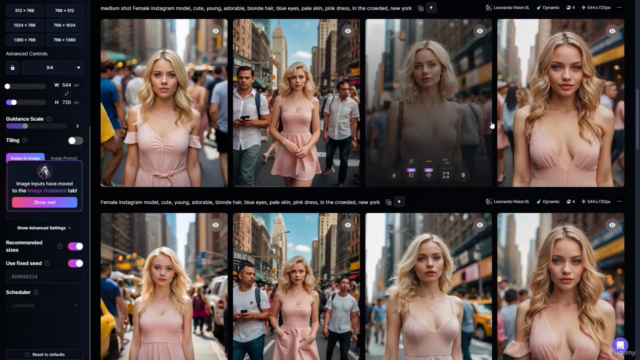The image size is (640, 360).
Task: Toggle eye icon on second generation's third image
Action: (x=480, y=225)
